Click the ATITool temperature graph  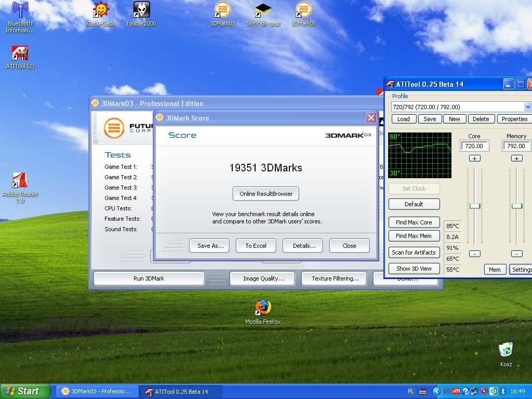pyautogui.click(x=420, y=155)
